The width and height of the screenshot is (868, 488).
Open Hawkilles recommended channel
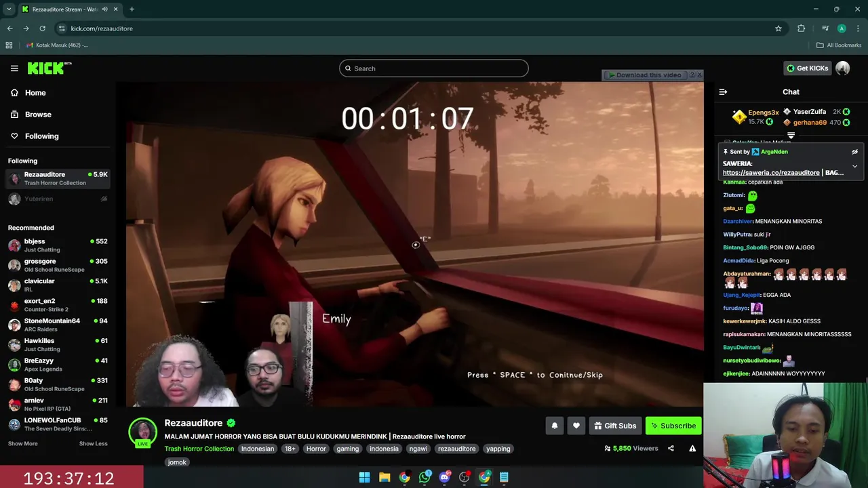[58, 344]
